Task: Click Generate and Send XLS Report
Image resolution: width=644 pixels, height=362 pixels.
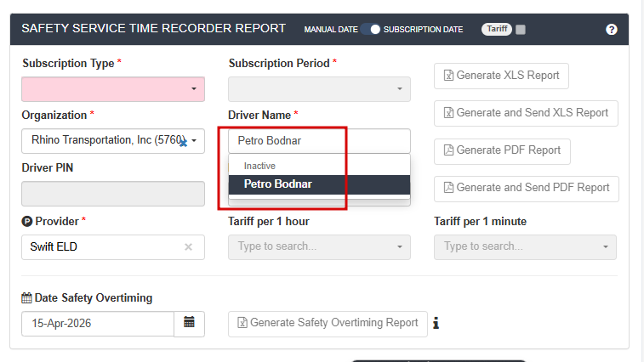Action: pos(525,113)
